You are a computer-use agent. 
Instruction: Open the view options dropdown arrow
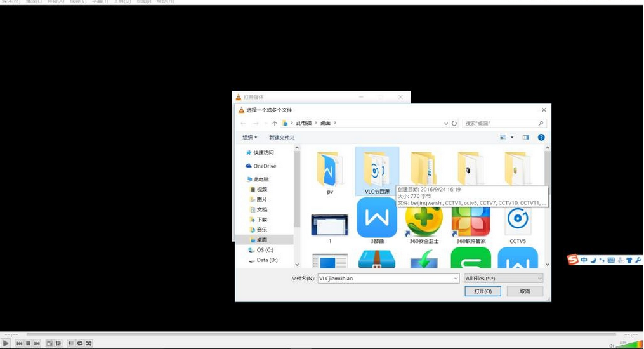[x=512, y=137]
